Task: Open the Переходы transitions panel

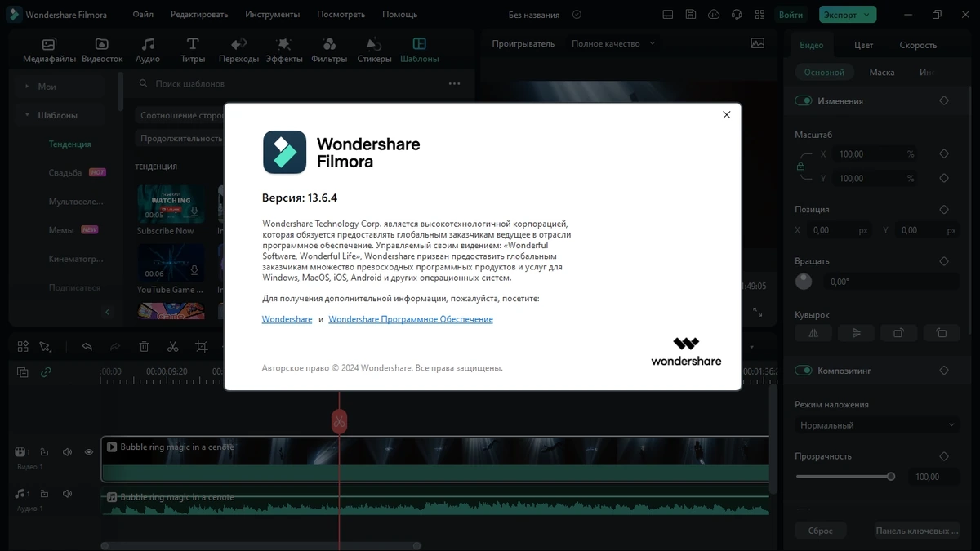Action: click(239, 50)
